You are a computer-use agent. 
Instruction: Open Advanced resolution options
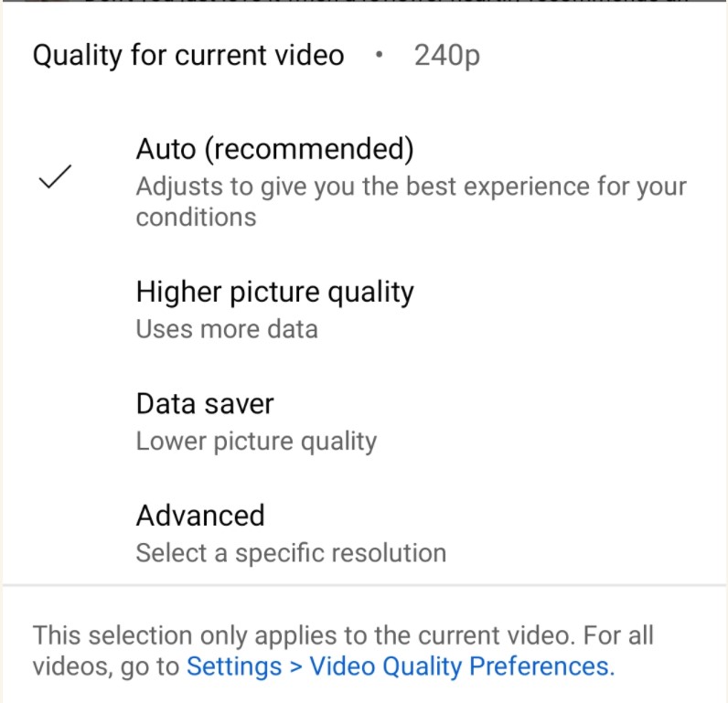[x=200, y=516]
